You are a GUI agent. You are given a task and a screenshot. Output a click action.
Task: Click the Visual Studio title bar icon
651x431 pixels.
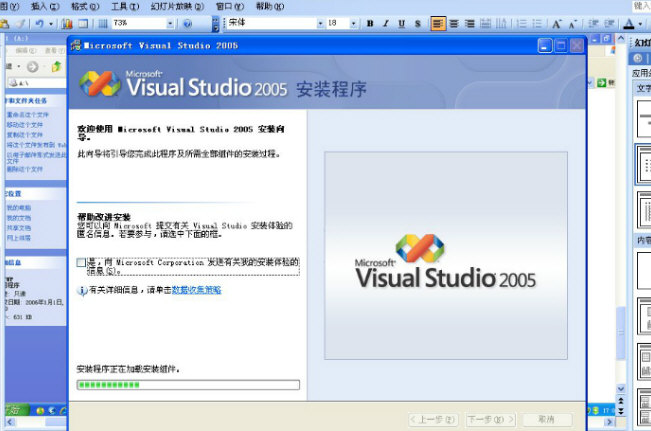[x=76, y=45]
